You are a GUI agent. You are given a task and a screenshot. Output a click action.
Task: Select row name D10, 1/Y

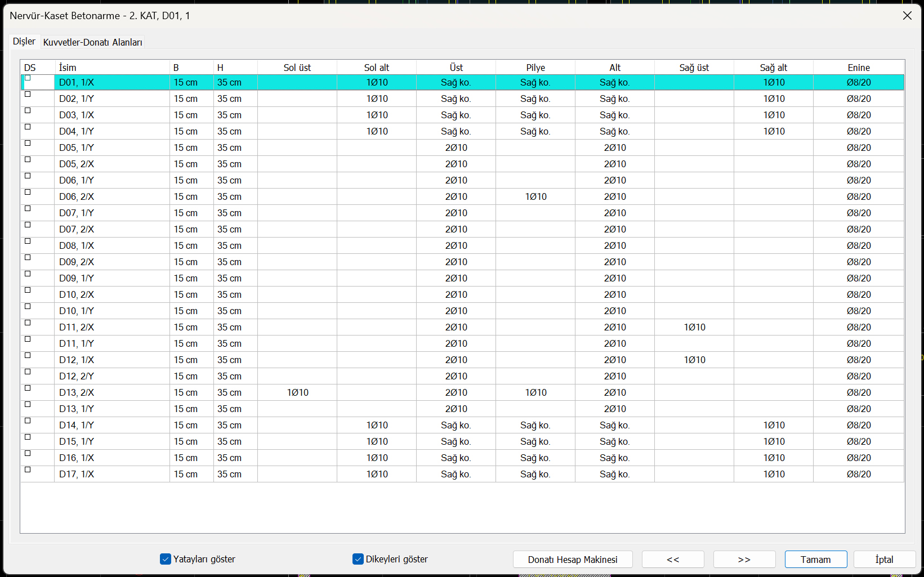[112, 311]
